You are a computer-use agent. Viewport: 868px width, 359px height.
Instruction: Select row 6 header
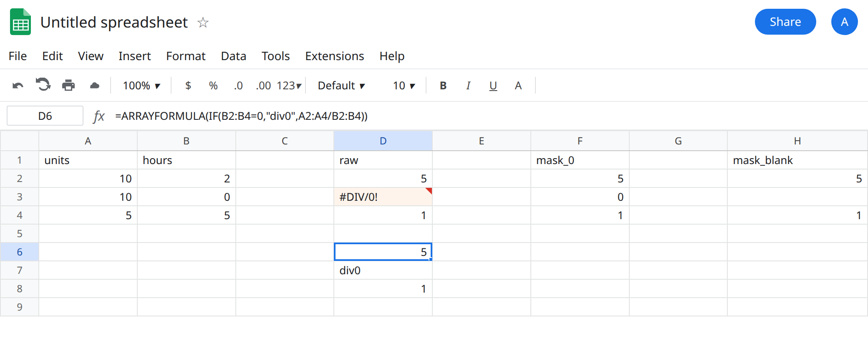point(20,252)
